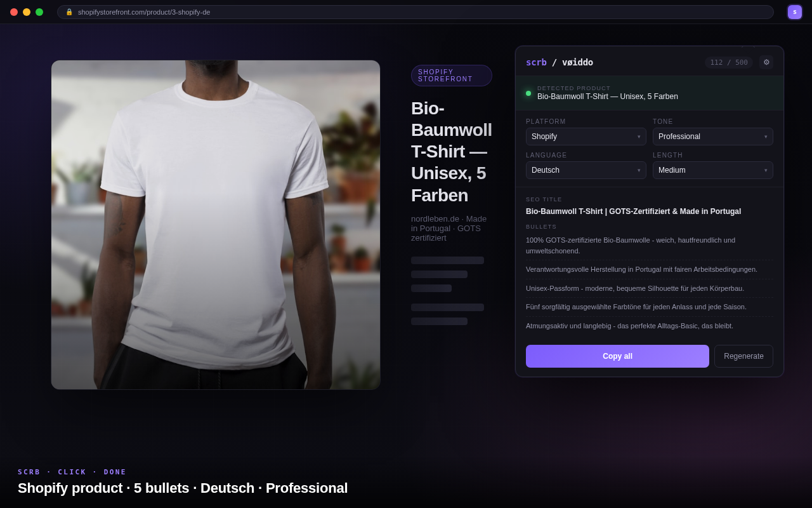
Task: Select the CLICK step in the status bar
Action: (72, 472)
